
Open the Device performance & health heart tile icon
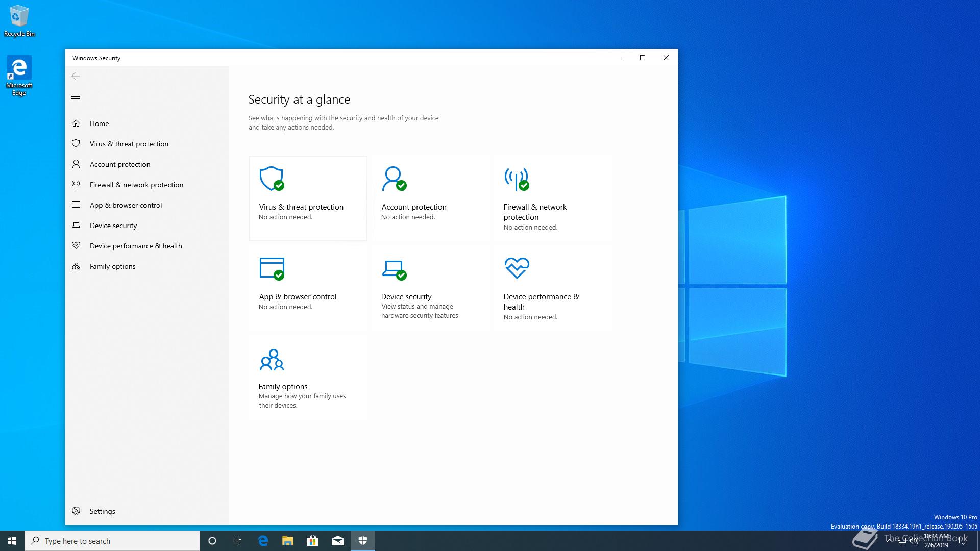click(517, 268)
